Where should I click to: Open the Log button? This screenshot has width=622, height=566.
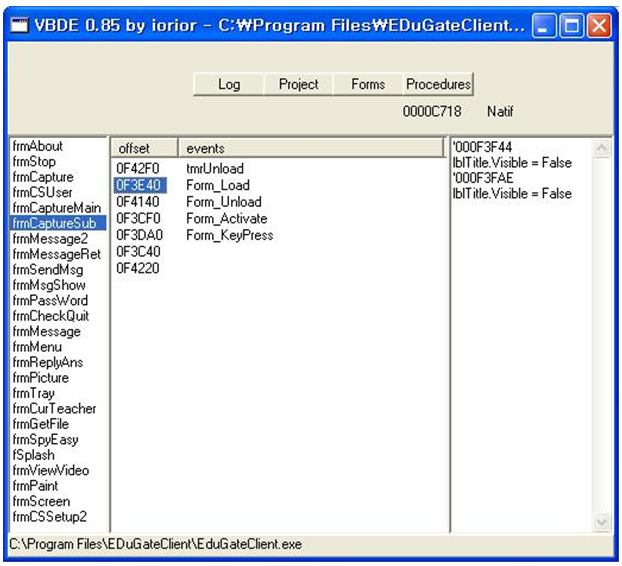tap(229, 84)
